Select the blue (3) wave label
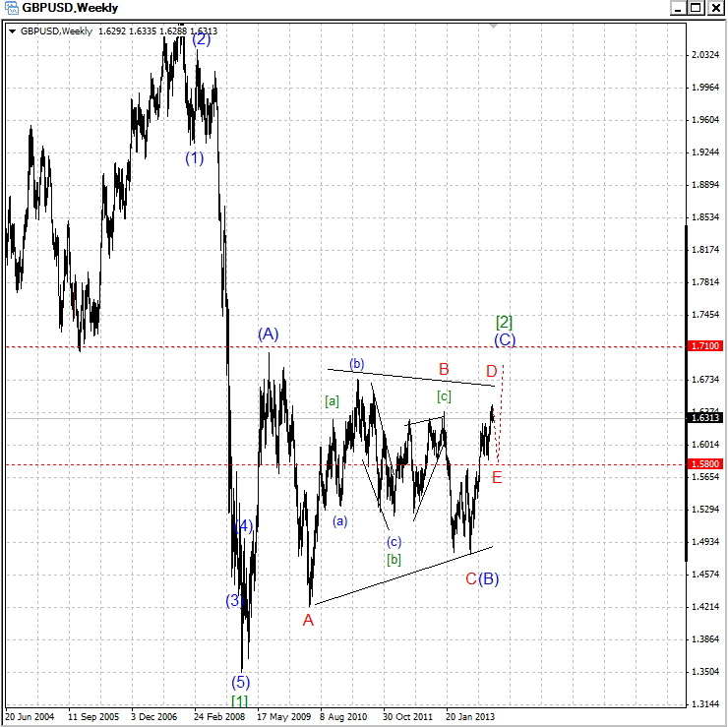728x727 pixels. click(x=234, y=600)
